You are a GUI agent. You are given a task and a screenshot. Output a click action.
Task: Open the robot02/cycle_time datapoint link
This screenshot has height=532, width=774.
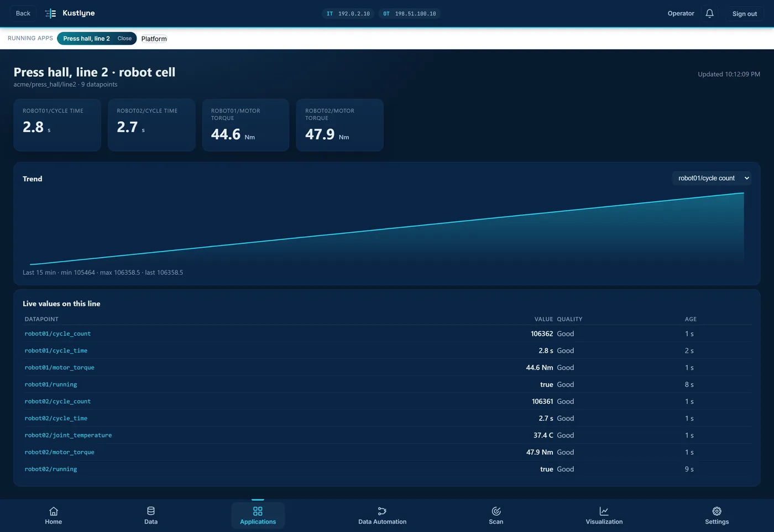coord(56,419)
